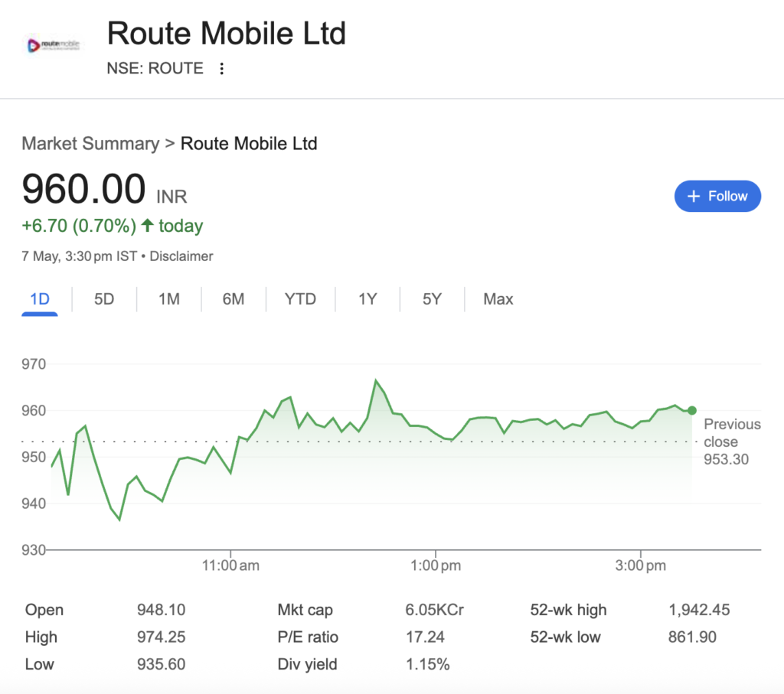Screen dimensions: 784x694
Task: Click the NSE: ROUTE ticker text
Action: (x=155, y=68)
